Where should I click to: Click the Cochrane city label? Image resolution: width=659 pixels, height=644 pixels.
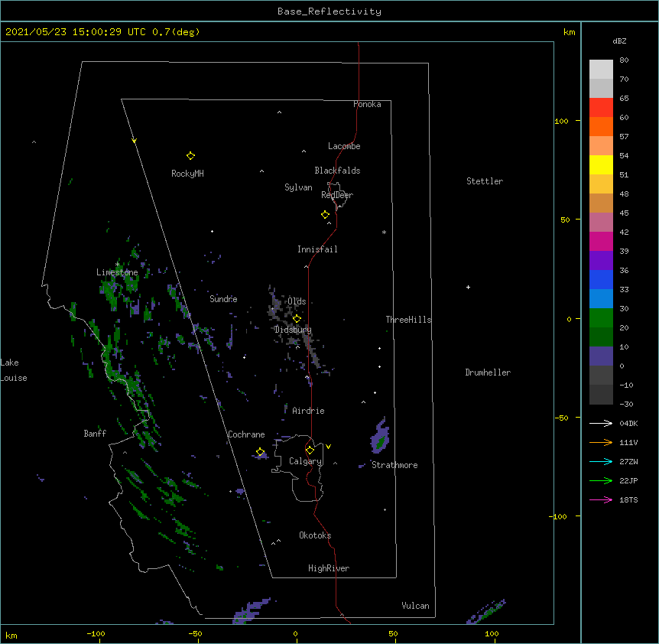tap(246, 434)
